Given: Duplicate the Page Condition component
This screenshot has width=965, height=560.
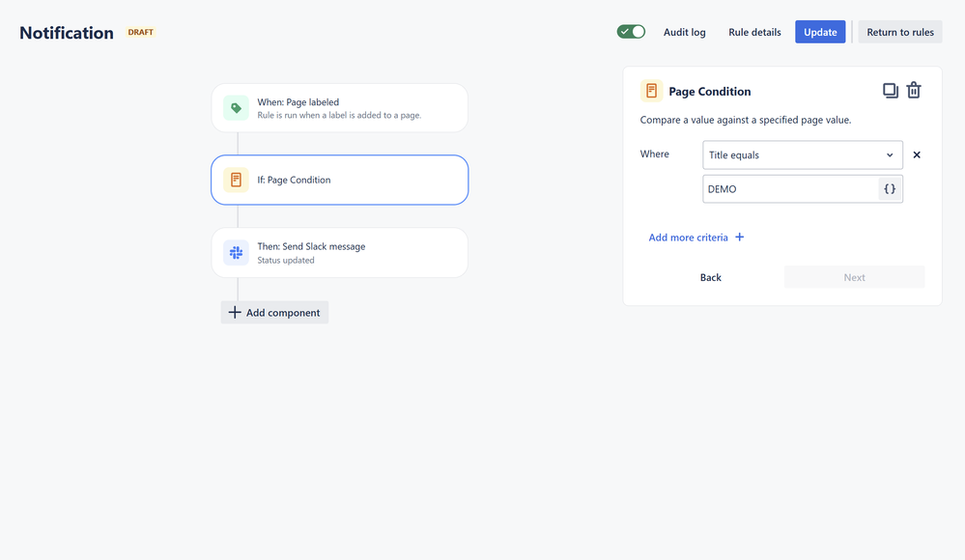Looking at the screenshot, I should [890, 91].
